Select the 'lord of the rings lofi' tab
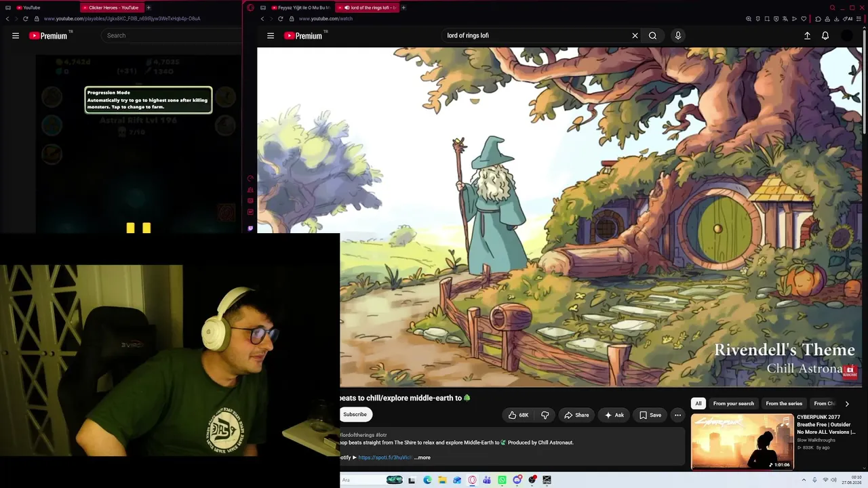868x488 pixels. coord(367,7)
